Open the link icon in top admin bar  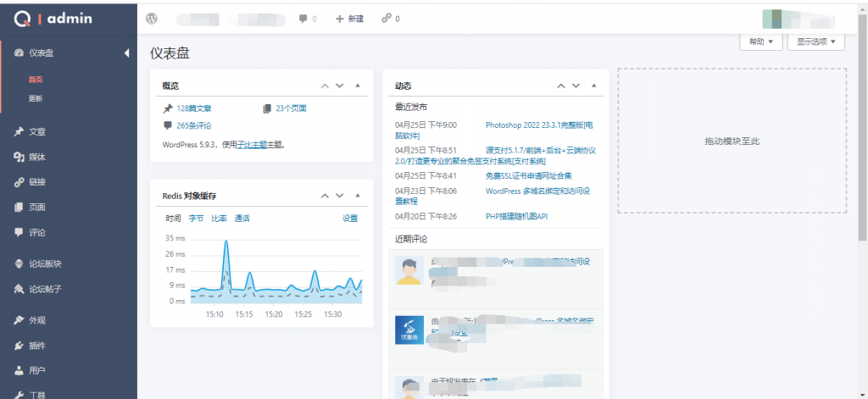click(387, 19)
